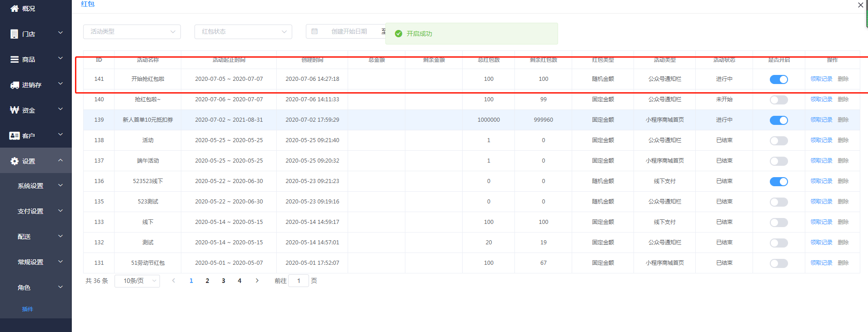Click the ID card icon for 客户

[x=15, y=136]
